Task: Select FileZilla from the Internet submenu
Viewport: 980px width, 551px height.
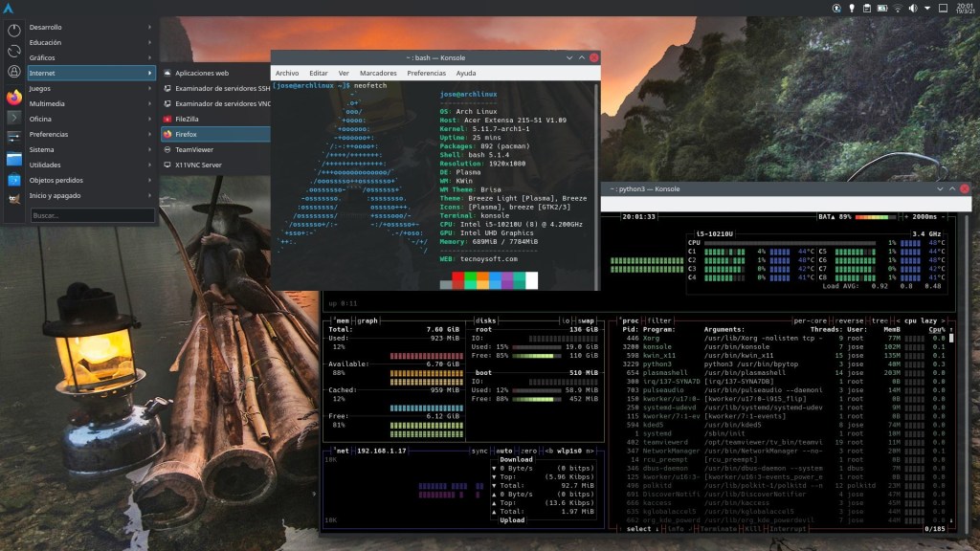Action: [x=187, y=119]
